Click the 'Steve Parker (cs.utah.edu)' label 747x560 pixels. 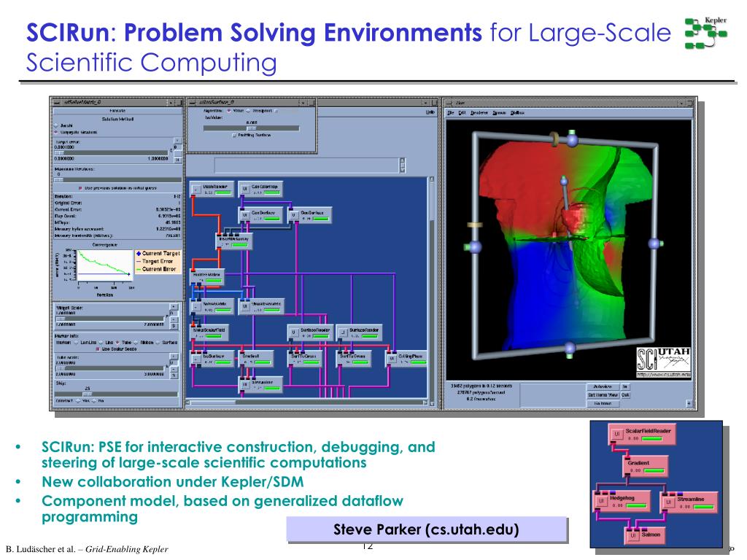[426, 529]
